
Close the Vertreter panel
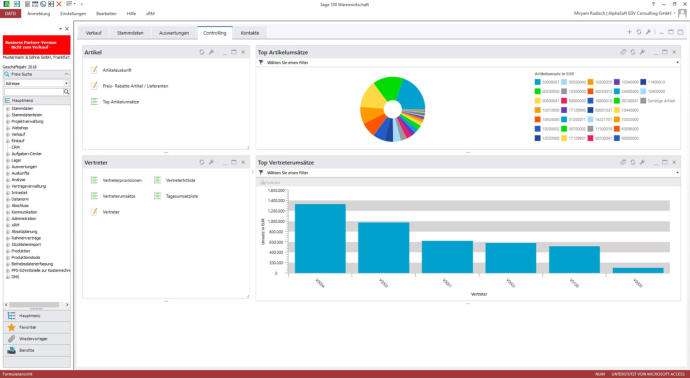(243, 162)
